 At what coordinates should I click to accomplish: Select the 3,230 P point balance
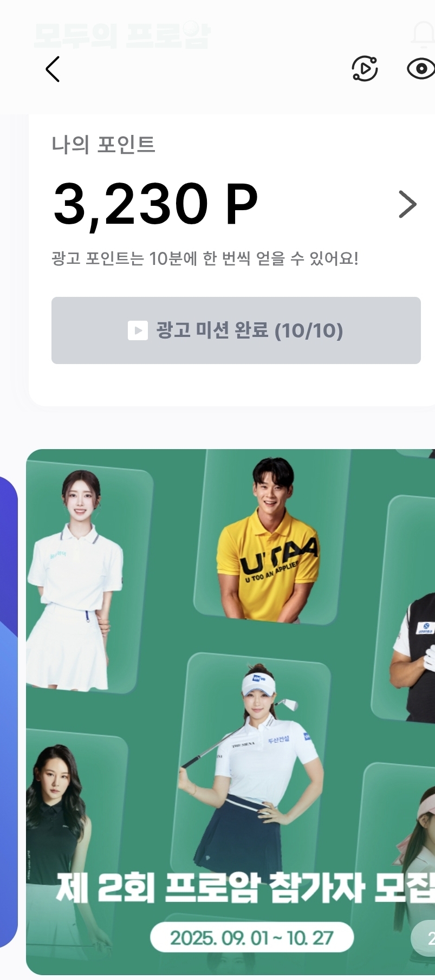coord(155,204)
